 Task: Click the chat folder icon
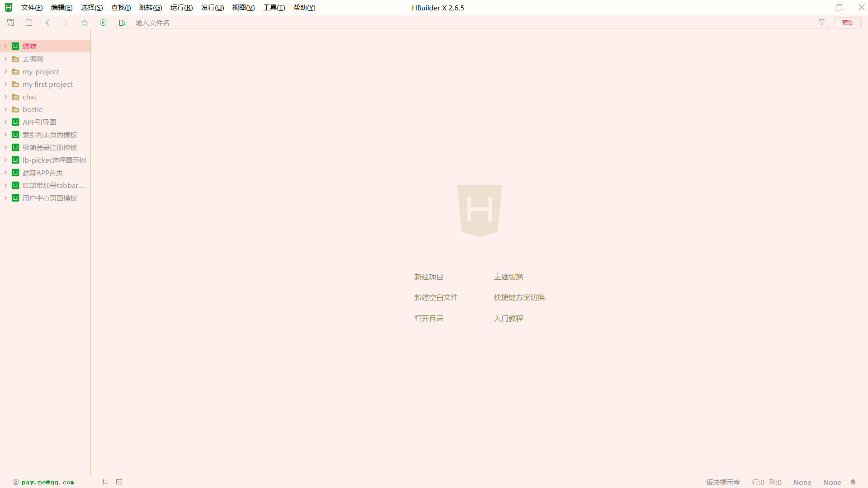tap(15, 97)
